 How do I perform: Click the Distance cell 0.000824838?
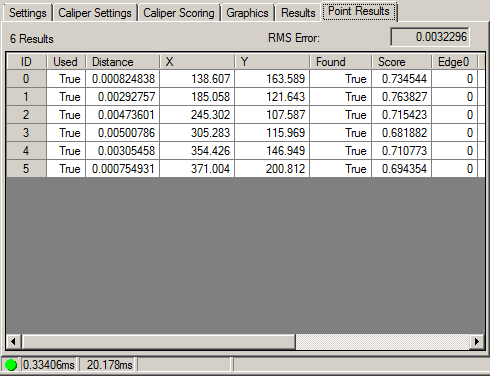click(x=123, y=79)
